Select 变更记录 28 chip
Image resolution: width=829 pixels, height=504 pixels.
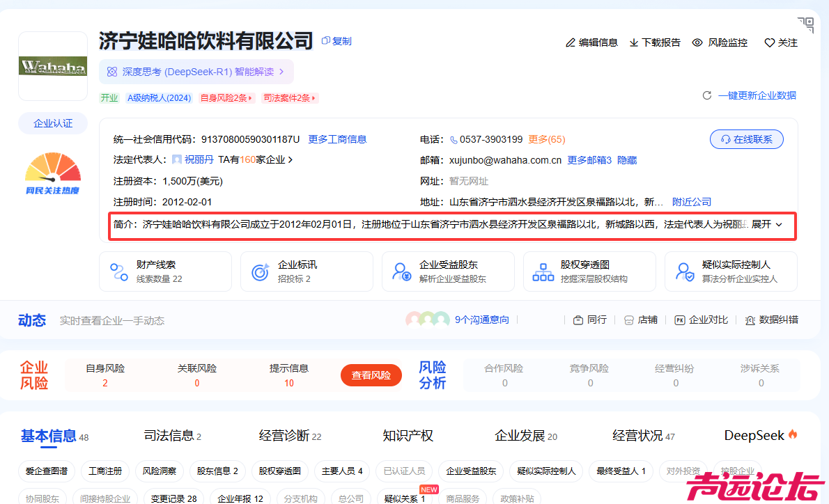173,498
